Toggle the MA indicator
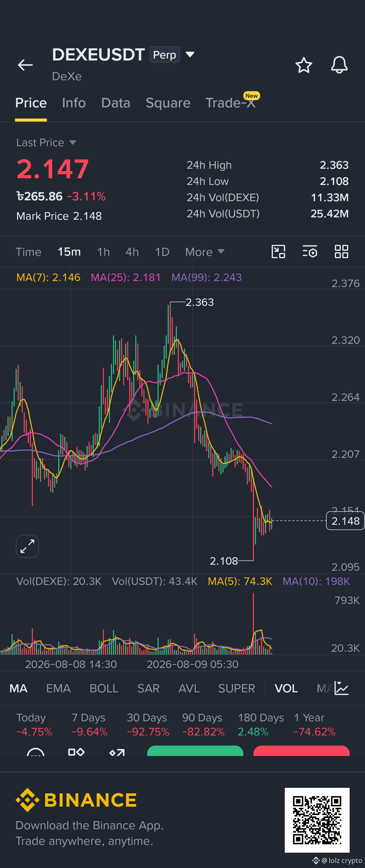 click(x=18, y=688)
